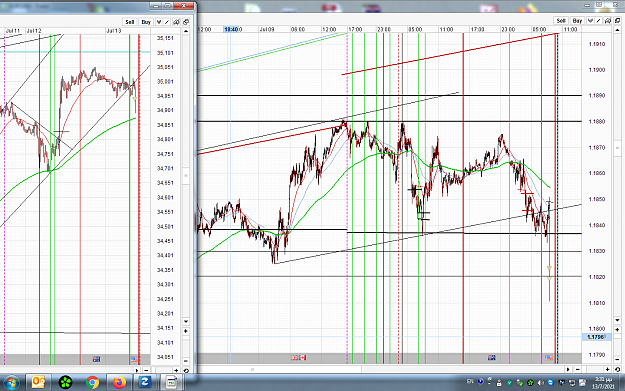This screenshot has width=625, height=391.
Task: Click the minus zoom button on the left chart price axis
Action: [x=186, y=361]
